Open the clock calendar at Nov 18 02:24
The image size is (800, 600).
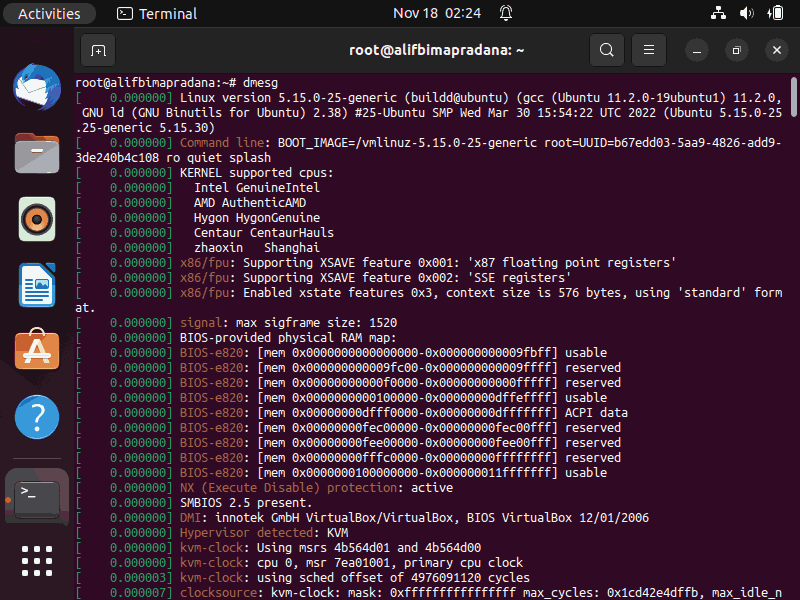pyautogui.click(x=437, y=13)
